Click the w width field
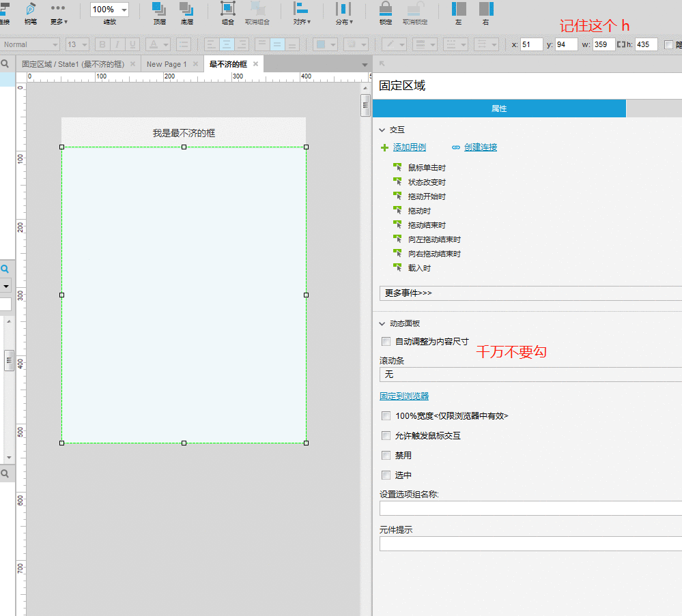This screenshot has width=682, height=616. click(x=603, y=44)
